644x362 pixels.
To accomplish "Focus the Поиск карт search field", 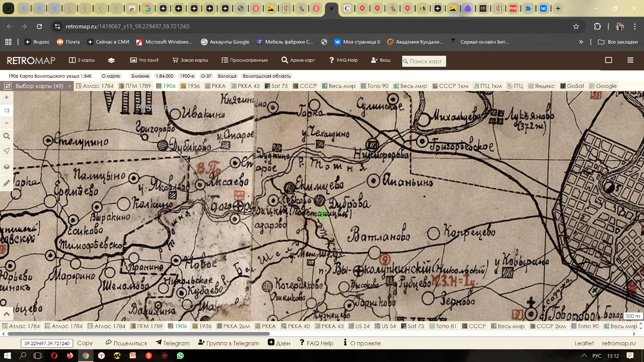I will pyautogui.click(x=425, y=61).
